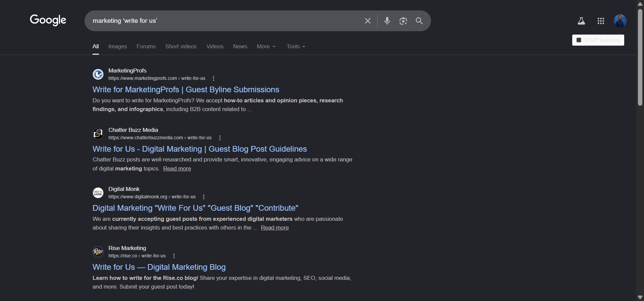Open Write for Us Digital Marketing Guest Blog Post Guidelines

(200, 149)
